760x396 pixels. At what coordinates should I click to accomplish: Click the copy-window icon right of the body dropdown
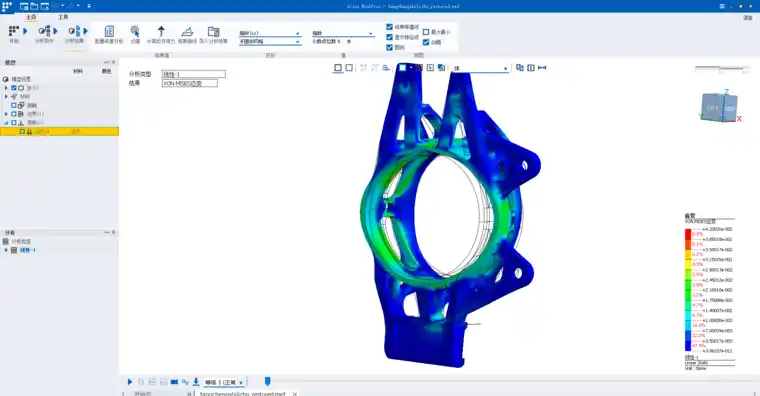coord(520,68)
